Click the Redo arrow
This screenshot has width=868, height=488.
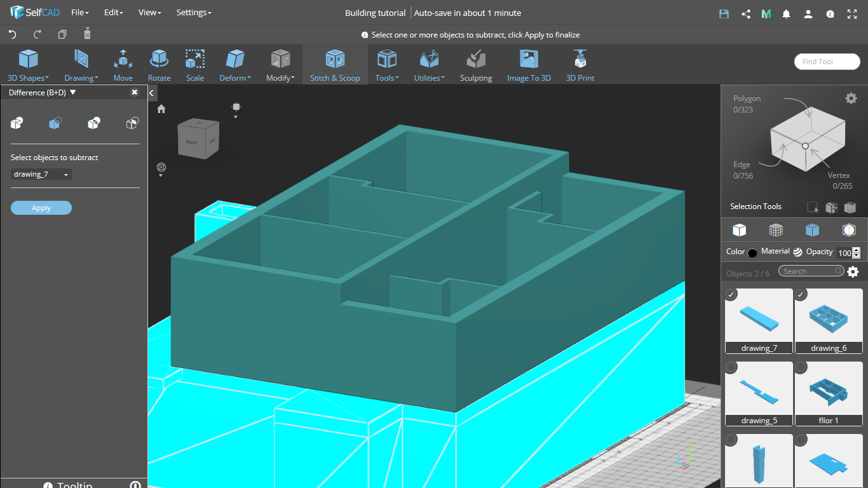tap(37, 34)
